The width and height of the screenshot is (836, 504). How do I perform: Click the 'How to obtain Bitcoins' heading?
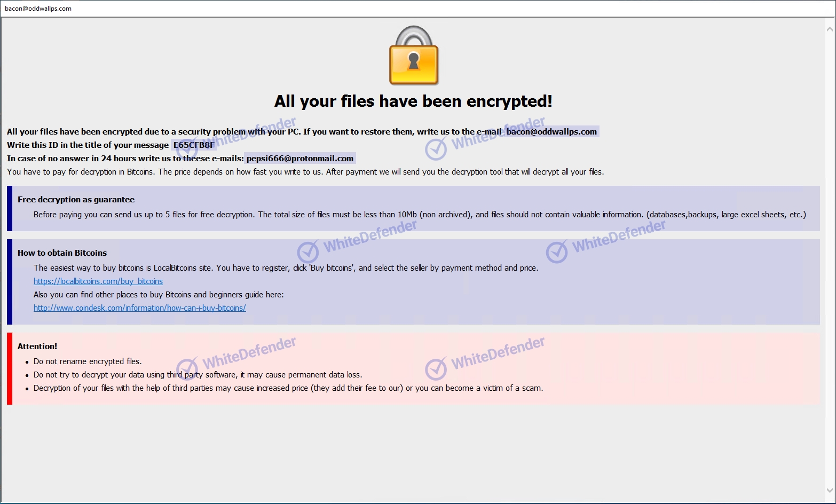62,253
